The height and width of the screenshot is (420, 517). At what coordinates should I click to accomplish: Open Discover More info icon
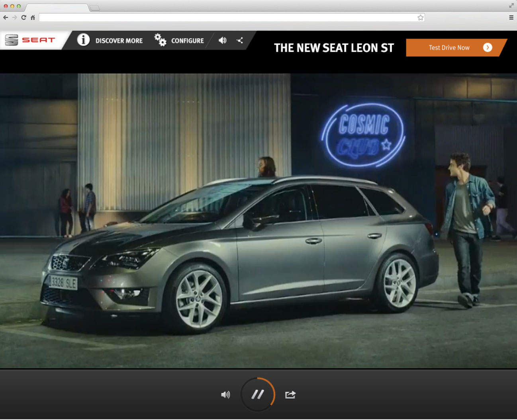pos(83,40)
